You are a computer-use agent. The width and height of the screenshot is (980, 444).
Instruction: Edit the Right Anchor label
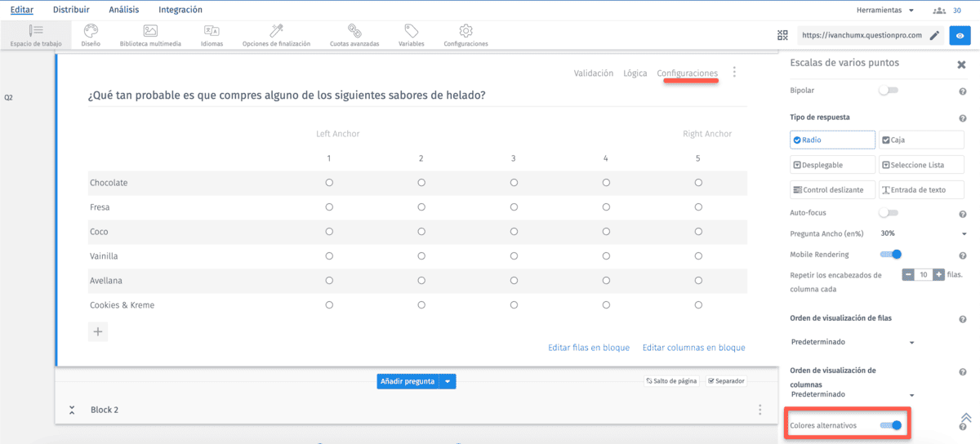click(707, 134)
